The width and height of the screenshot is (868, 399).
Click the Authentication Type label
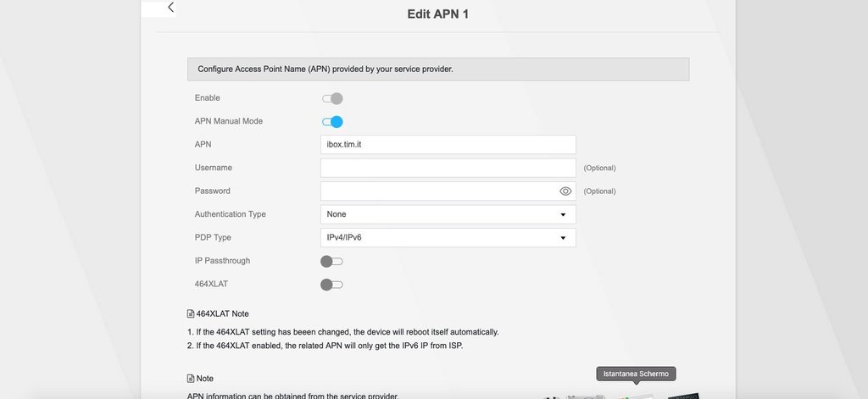[231, 214]
